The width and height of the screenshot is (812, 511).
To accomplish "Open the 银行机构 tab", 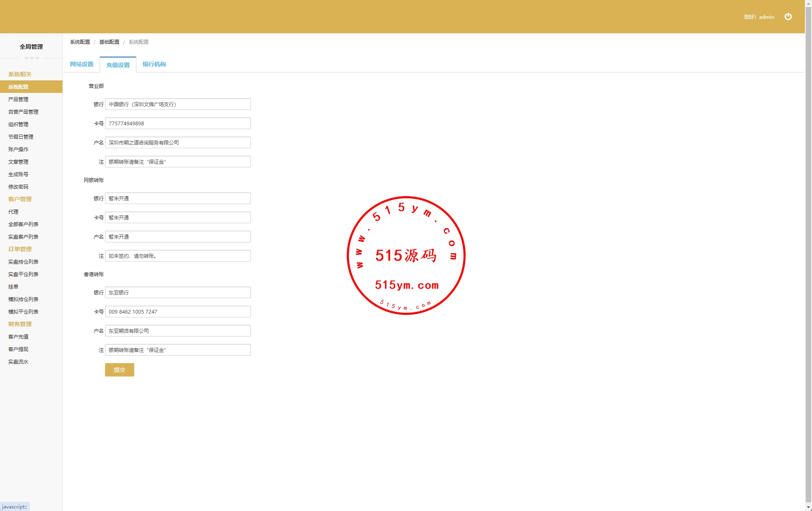I will pyautogui.click(x=154, y=64).
